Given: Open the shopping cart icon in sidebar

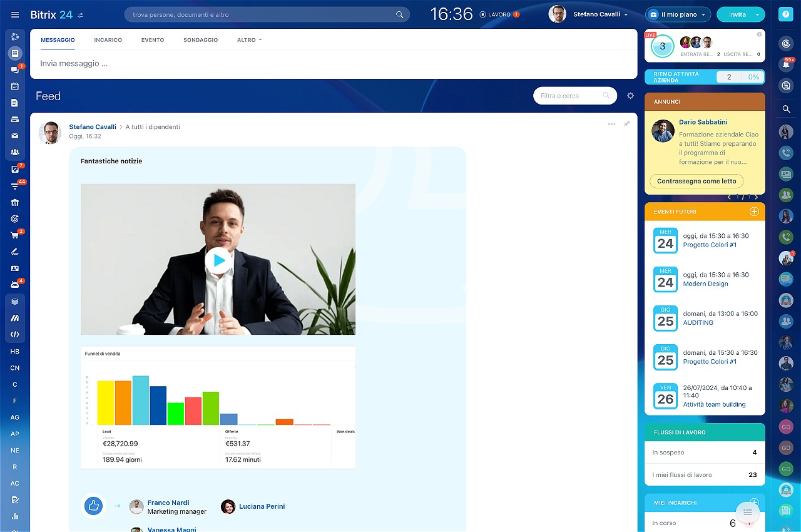Looking at the screenshot, I should 15,235.
